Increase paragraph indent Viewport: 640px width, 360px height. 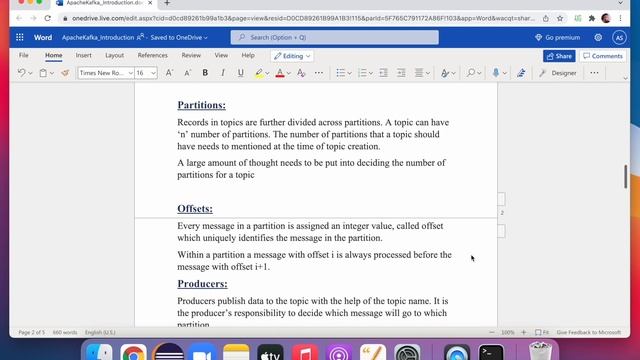coord(401,73)
